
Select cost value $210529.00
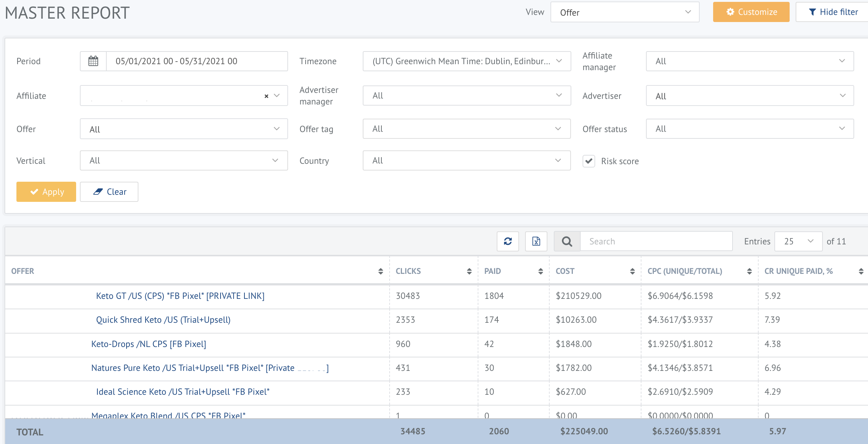tap(579, 296)
